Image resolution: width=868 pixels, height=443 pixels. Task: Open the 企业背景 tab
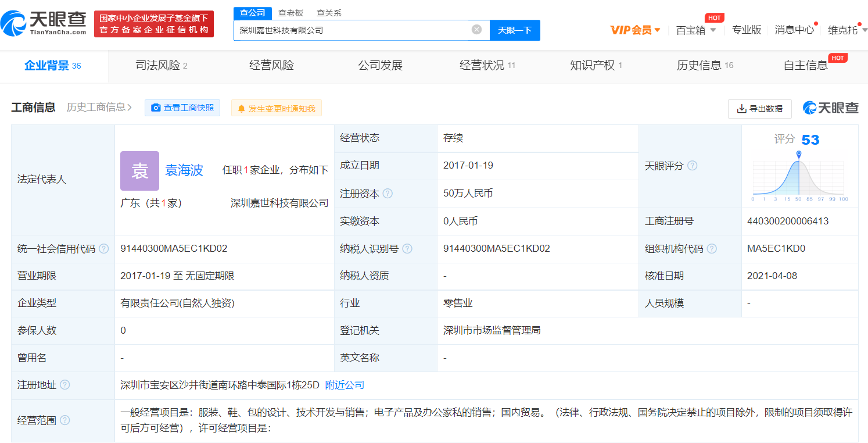coord(53,66)
